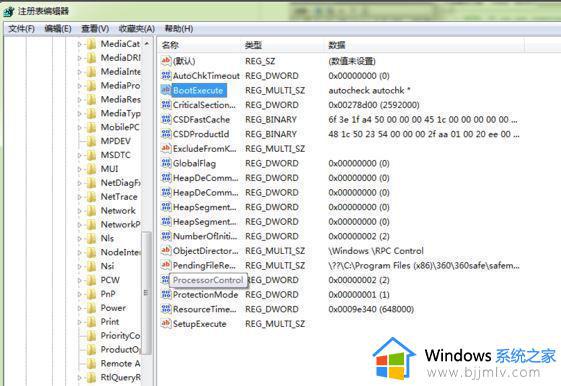Expand the MobilePC tree node arrow
This screenshot has width=561, height=386.
click(79, 127)
